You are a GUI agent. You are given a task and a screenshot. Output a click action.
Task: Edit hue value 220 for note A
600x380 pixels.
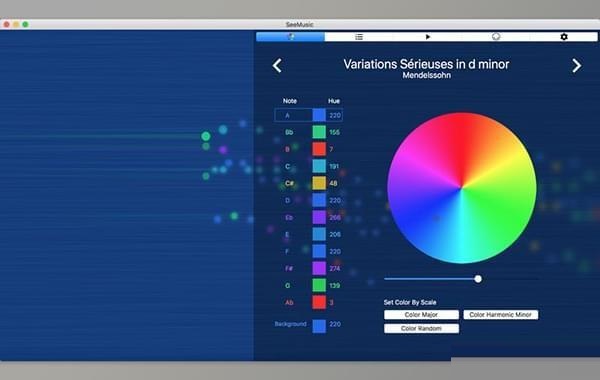(335, 115)
